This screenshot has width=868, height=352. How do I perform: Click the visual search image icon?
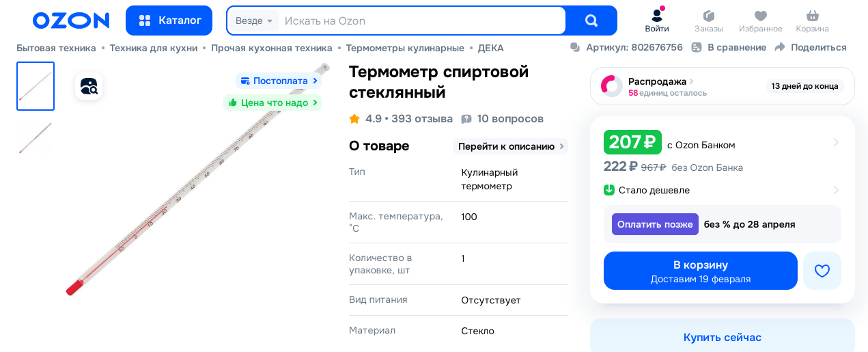89,86
